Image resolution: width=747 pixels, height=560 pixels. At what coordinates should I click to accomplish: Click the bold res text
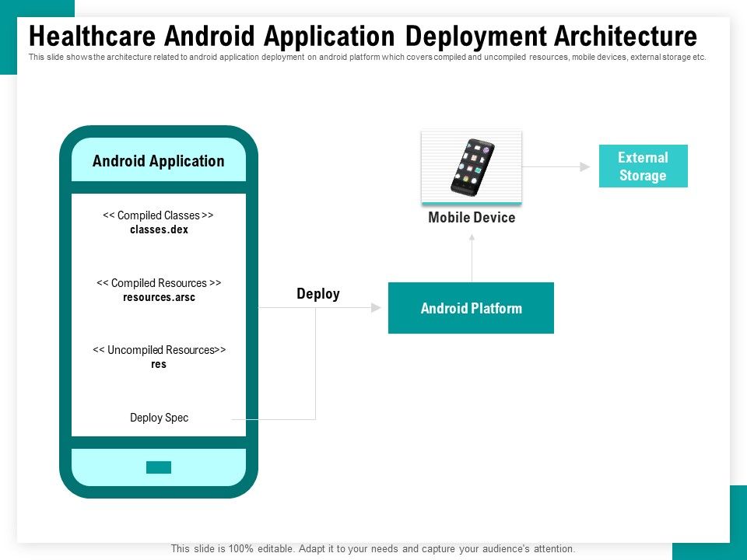pos(159,364)
